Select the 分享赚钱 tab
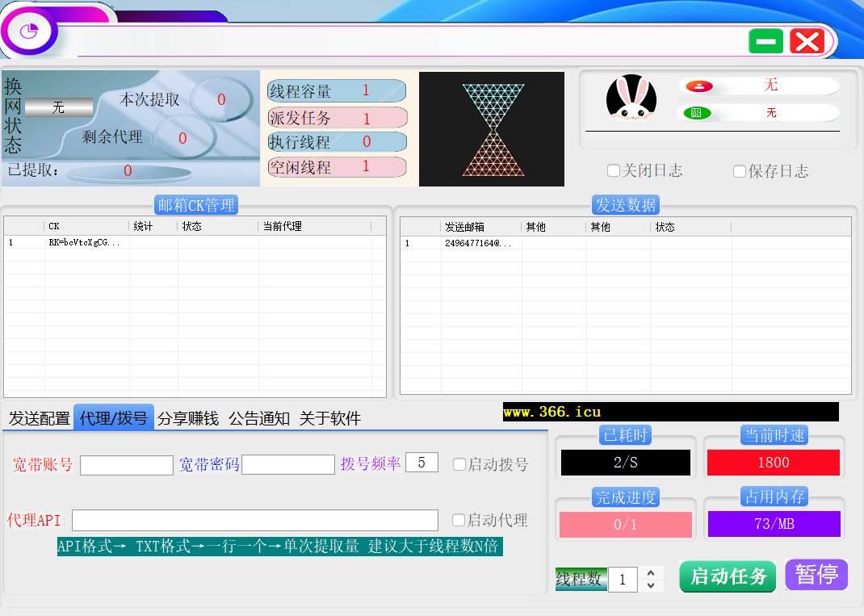 click(x=187, y=418)
